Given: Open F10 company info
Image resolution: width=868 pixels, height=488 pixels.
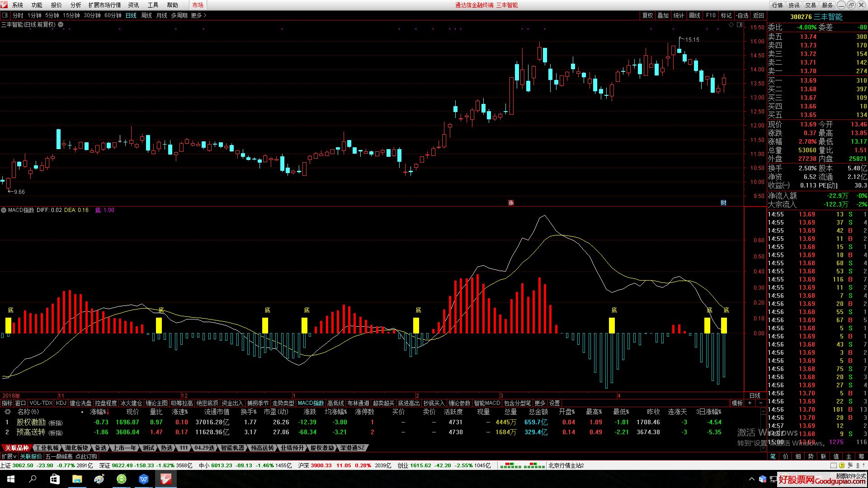Looking at the screenshot, I should tap(711, 15).
